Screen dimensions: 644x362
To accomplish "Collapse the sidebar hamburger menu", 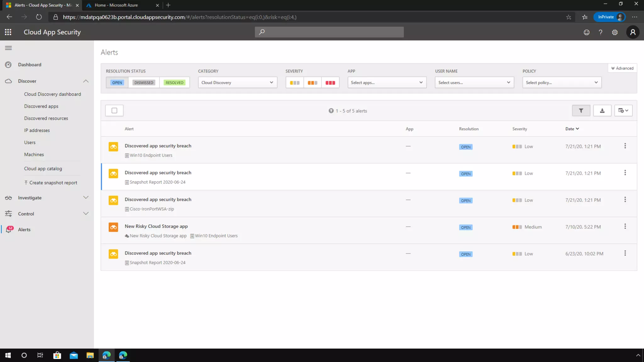I will pos(8,48).
